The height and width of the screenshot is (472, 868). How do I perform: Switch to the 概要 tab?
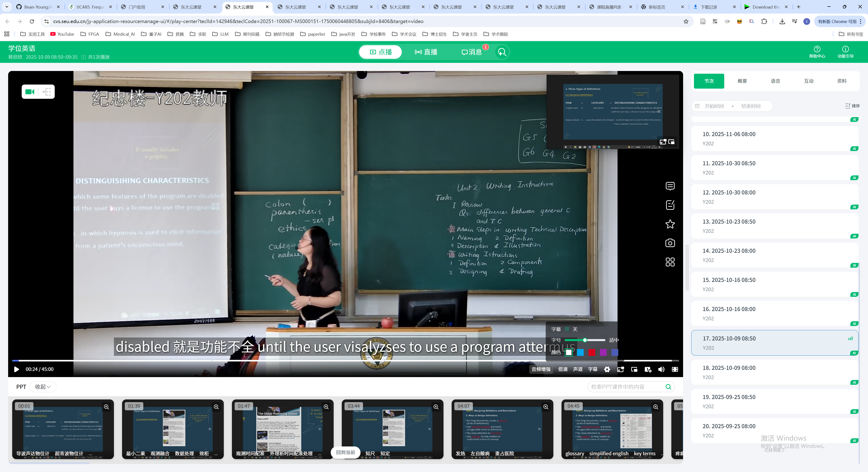tap(742, 81)
